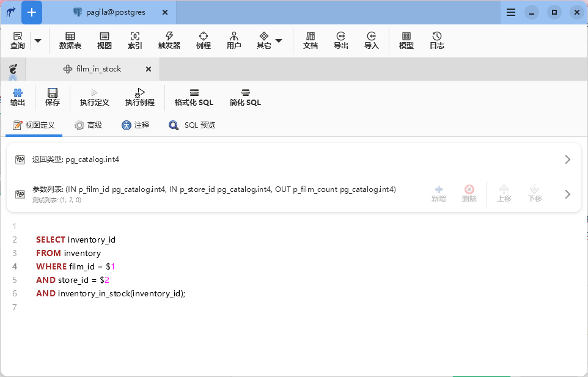Switch to the SQL 预览 tab
The height and width of the screenshot is (377, 588).
(x=192, y=125)
